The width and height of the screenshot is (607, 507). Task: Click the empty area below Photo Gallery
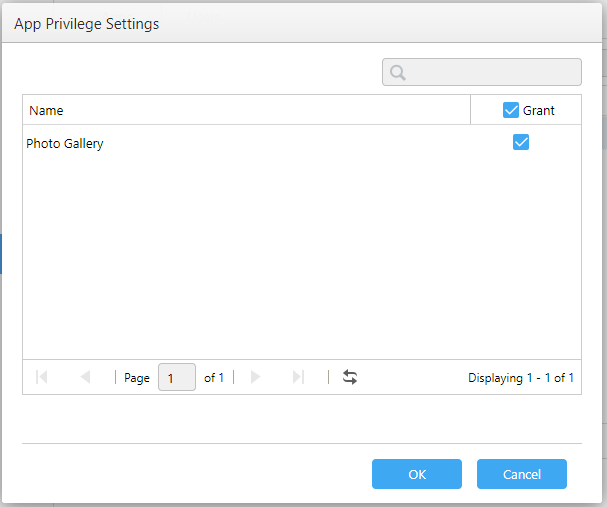(302, 259)
